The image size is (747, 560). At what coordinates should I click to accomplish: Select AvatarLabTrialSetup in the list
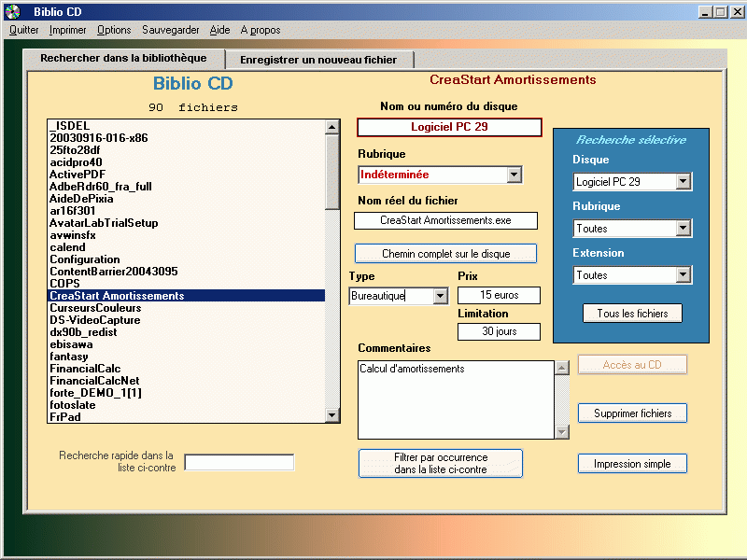pos(186,223)
